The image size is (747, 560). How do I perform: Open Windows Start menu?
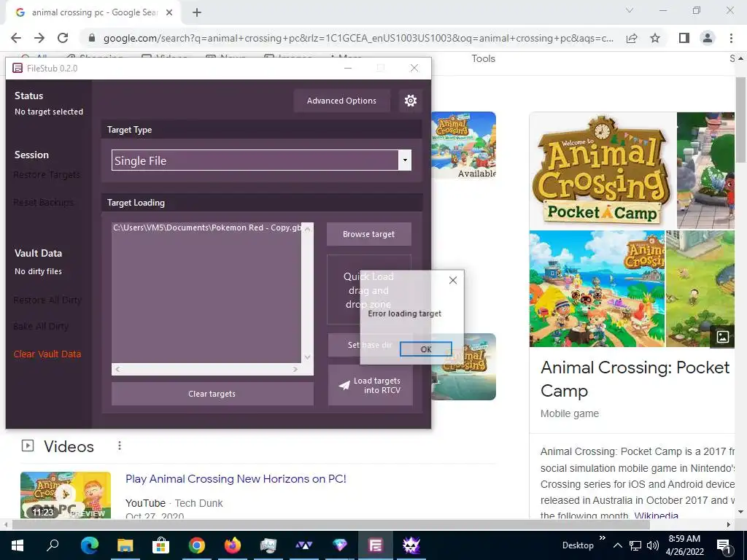(18, 545)
